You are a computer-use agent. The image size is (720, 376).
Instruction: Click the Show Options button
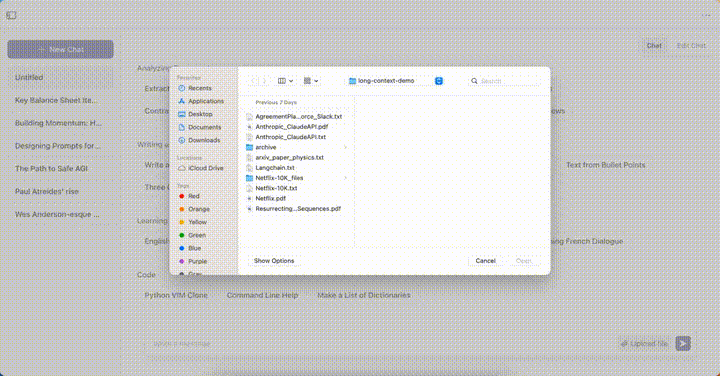pos(274,261)
